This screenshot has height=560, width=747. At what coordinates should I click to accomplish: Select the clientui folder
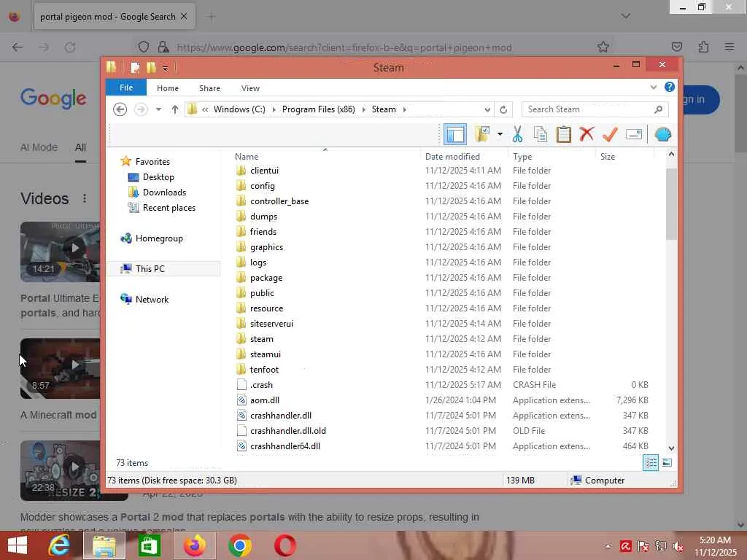click(264, 171)
